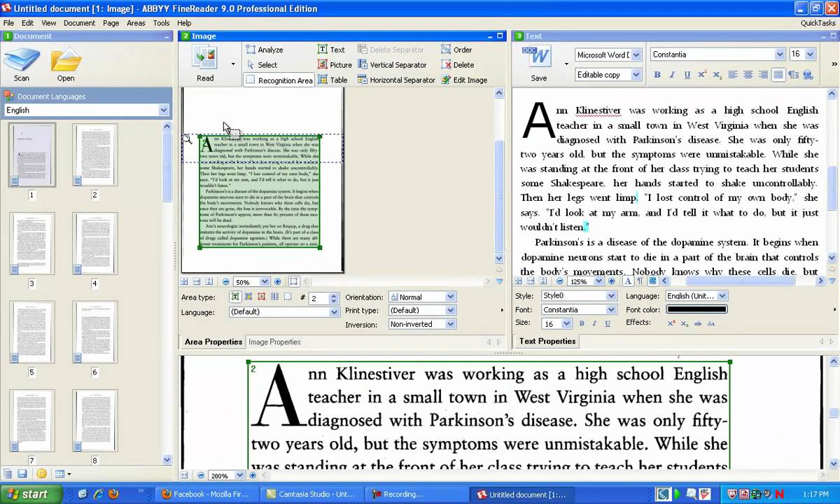Click Text panel horizontal scrollbar
The image size is (840, 504).
click(x=742, y=281)
